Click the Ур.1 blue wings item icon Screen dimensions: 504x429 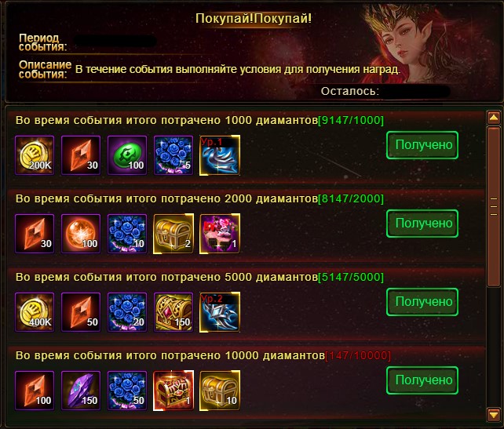[220, 155]
